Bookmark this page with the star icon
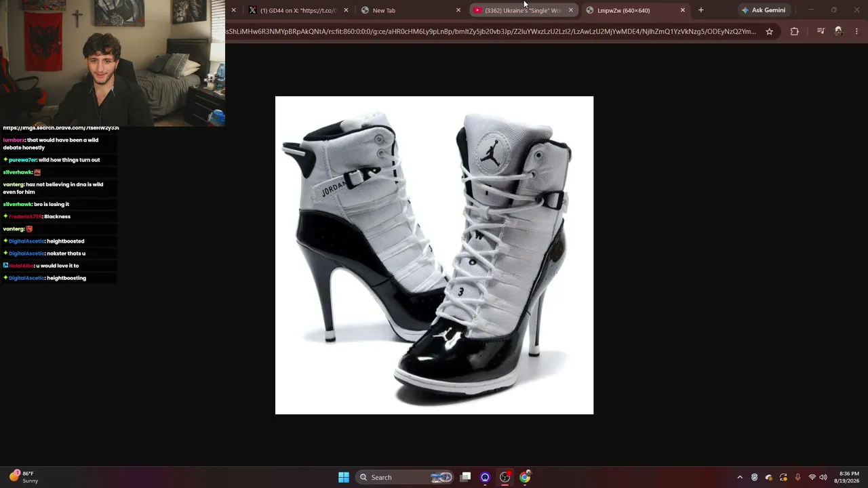The height and width of the screenshot is (488, 868). click(769, 31)
